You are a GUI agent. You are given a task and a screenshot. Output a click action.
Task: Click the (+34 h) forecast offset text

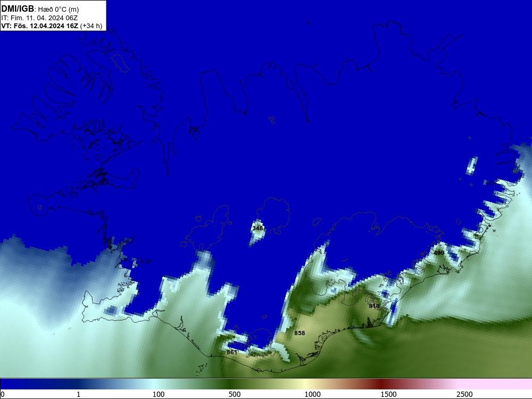[x=91, y=26]
